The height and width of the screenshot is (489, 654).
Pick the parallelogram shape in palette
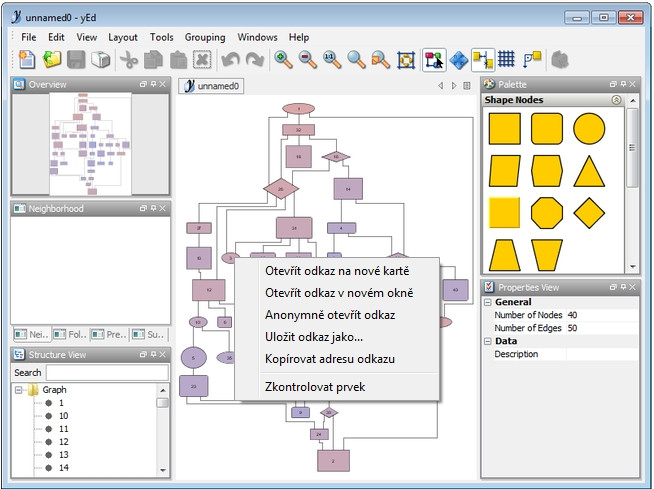505,171
